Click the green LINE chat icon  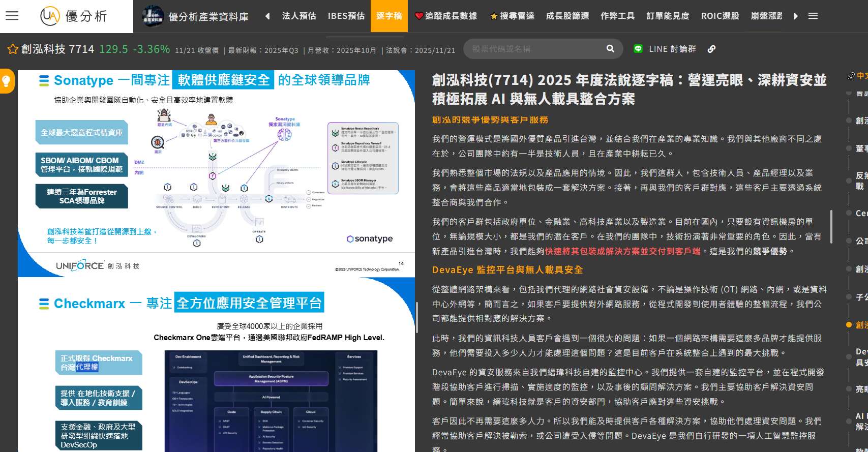[x=638, y=49]
